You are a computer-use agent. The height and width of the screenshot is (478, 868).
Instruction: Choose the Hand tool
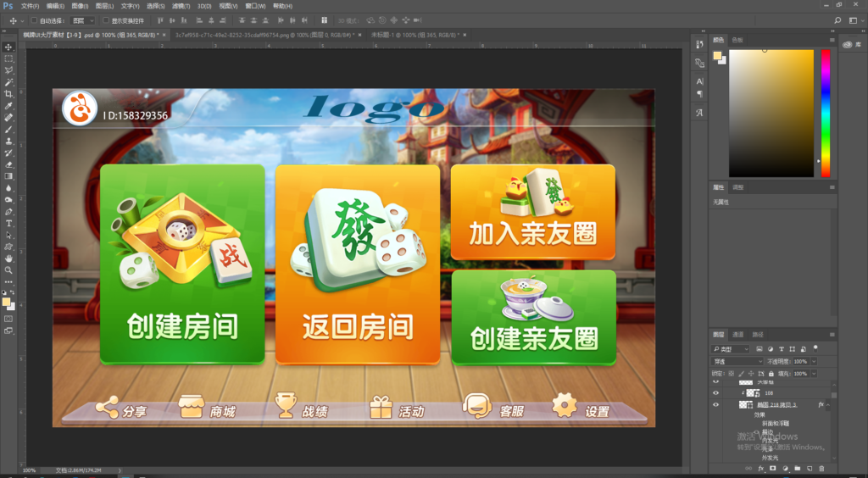tap(8, 258)
